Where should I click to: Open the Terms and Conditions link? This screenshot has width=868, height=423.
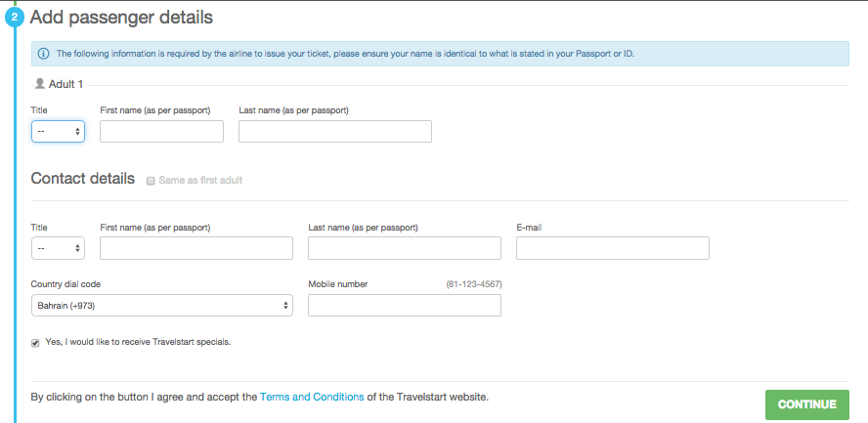pyautogui.click(x=312, y=397)
